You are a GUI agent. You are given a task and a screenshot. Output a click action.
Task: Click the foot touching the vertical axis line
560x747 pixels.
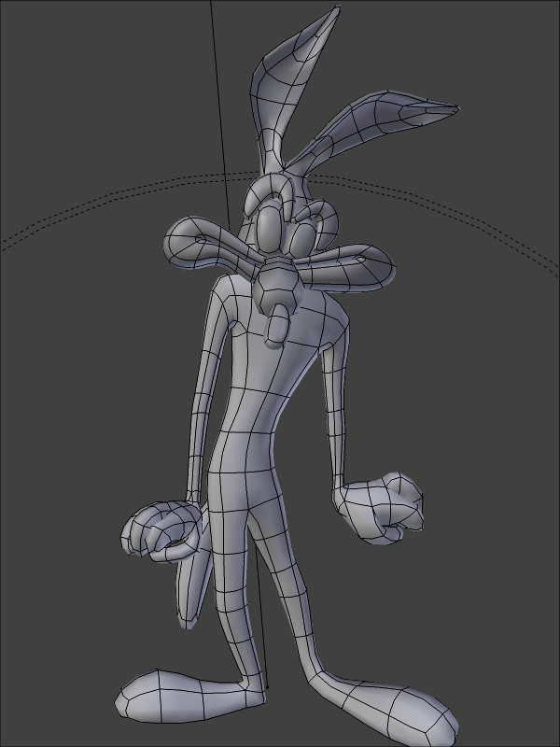point(189,696)
